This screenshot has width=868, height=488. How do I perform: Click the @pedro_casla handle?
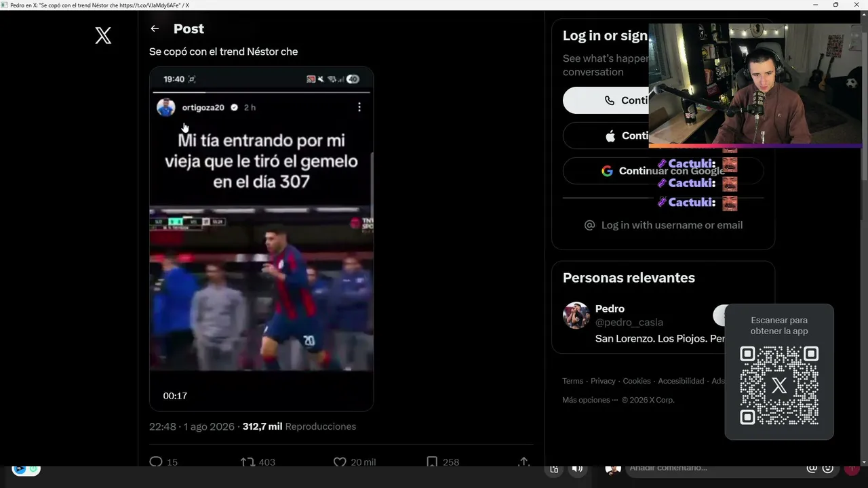629,322
